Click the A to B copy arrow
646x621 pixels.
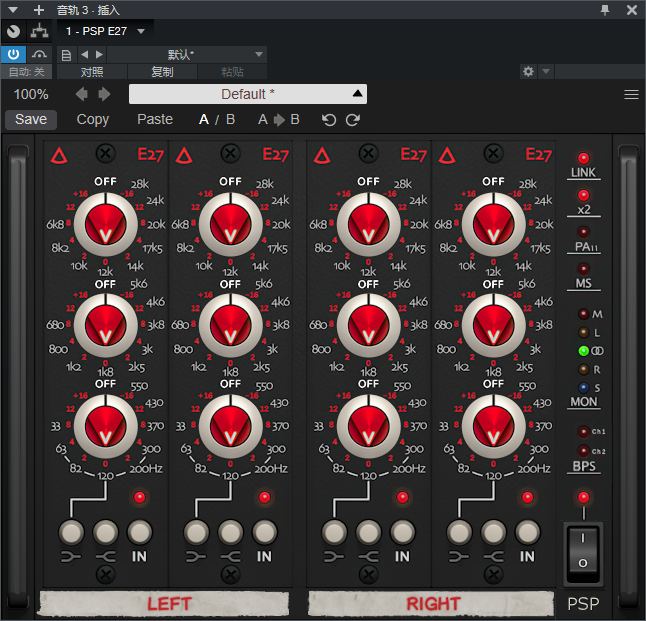[279, 120]
